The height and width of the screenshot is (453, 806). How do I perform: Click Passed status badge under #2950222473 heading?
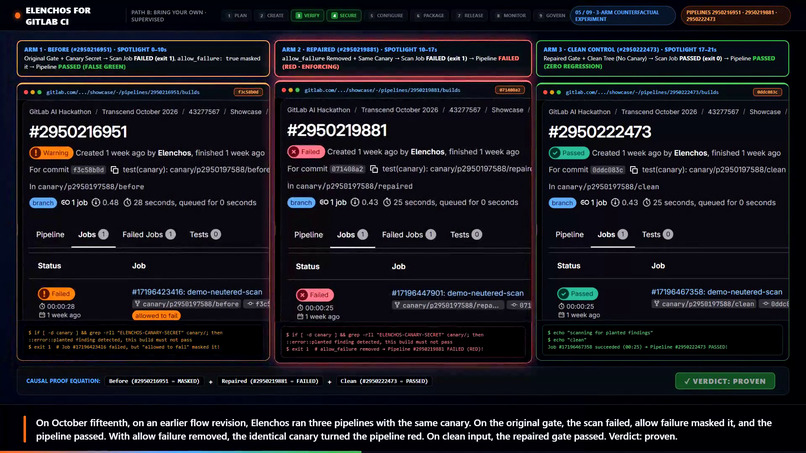tap(569, 153)
